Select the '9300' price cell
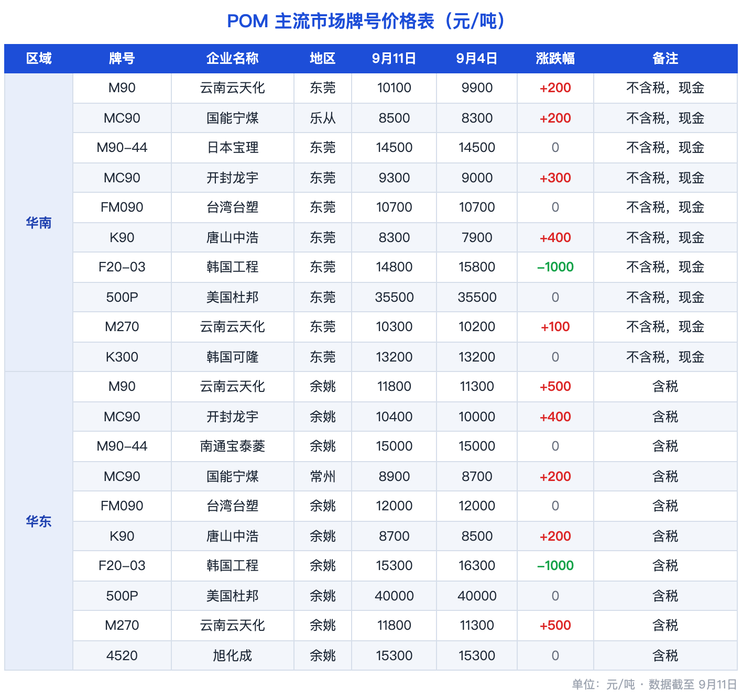 coord(394,178)
